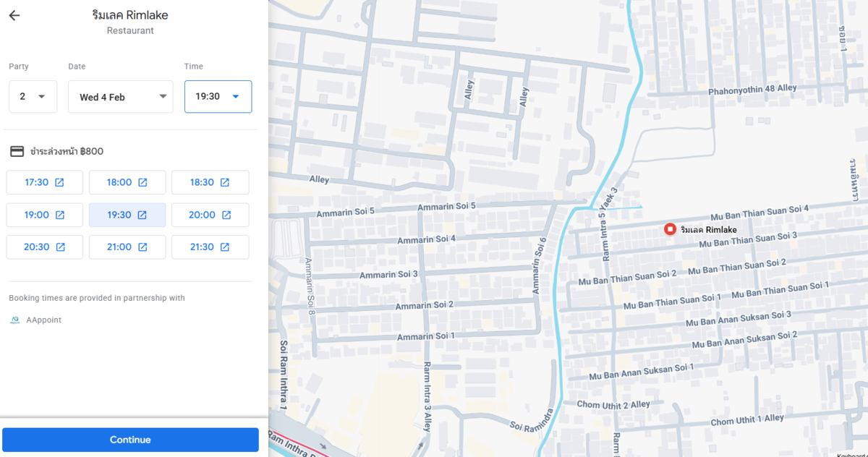
Task: Open the Party size dropdown
Action: 33,97
